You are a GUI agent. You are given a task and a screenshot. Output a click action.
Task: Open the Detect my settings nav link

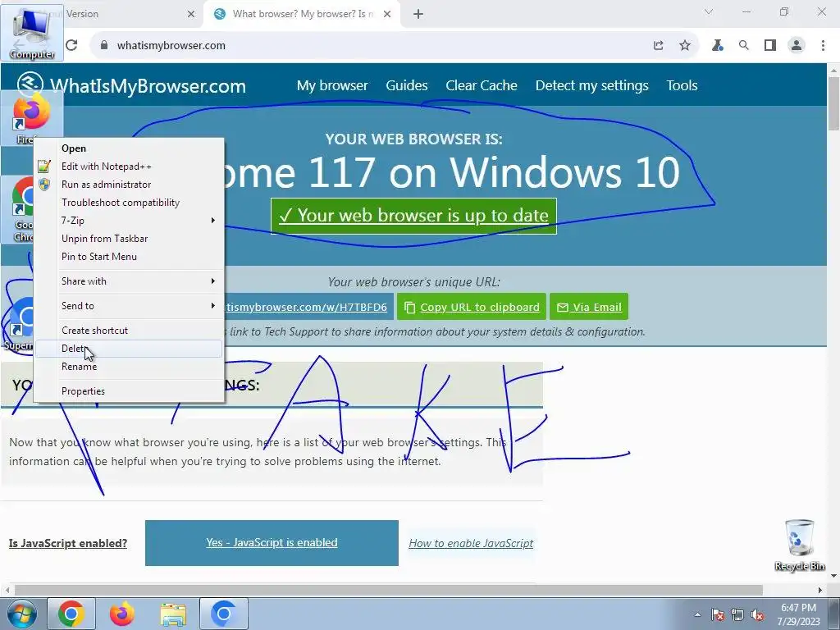(591, 85)
